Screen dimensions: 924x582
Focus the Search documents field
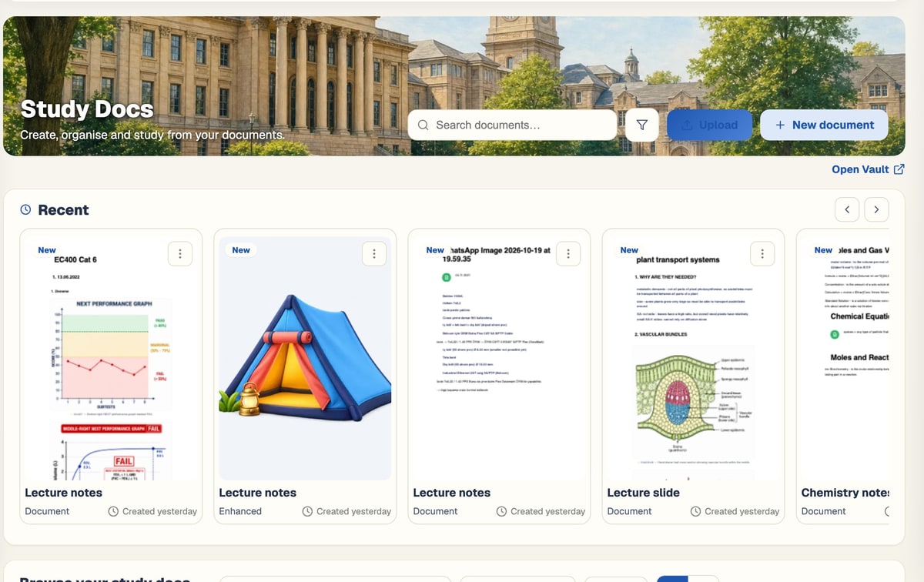click(512, 125)
